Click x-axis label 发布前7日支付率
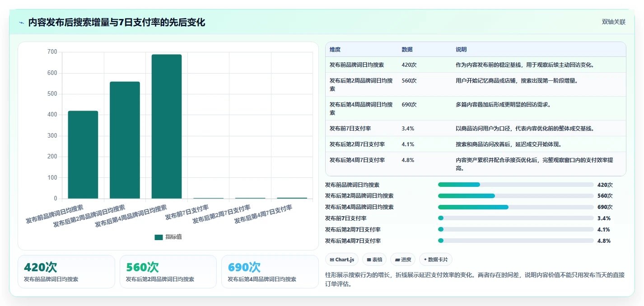644x306 pixels. (187, 212)
